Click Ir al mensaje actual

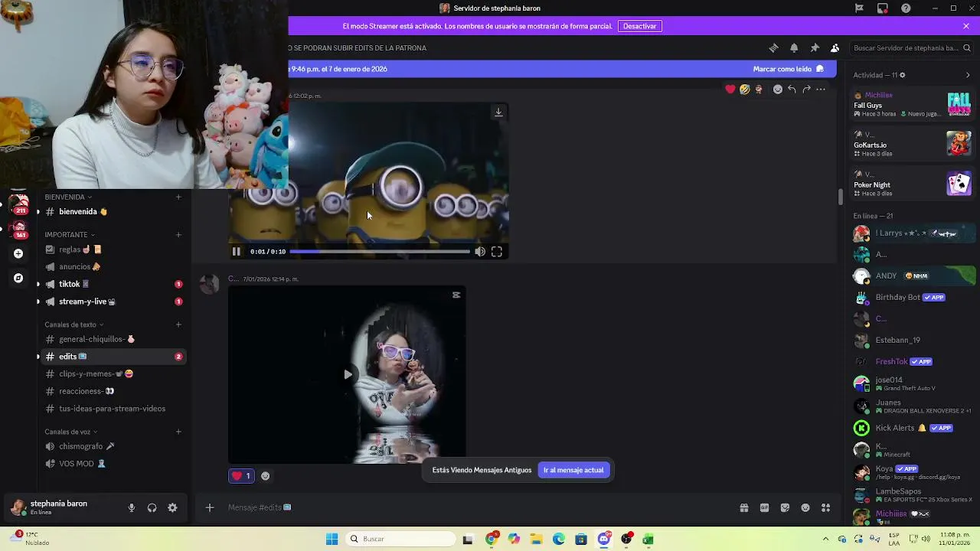(x=573, y=470)
